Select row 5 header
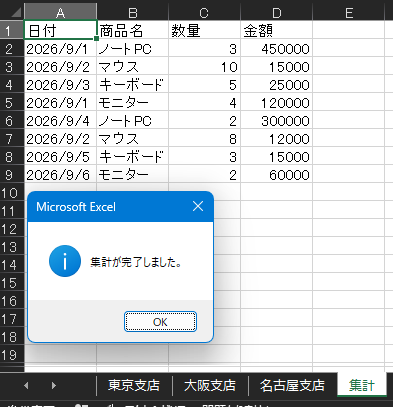Screen dimensions: 410x407 click(12, 103)
